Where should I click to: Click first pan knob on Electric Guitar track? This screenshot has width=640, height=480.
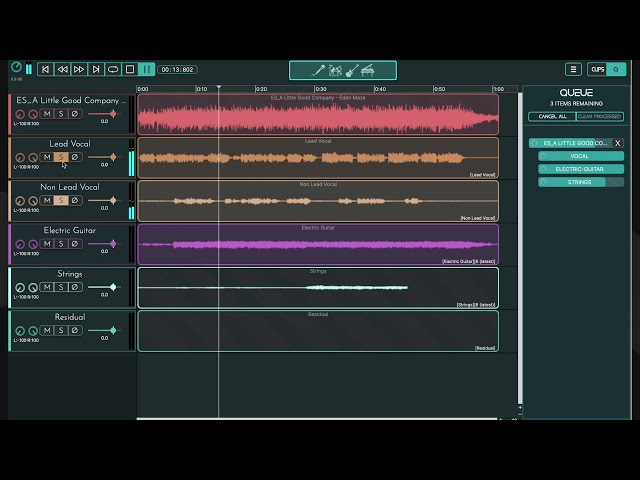tap(20, 244)
